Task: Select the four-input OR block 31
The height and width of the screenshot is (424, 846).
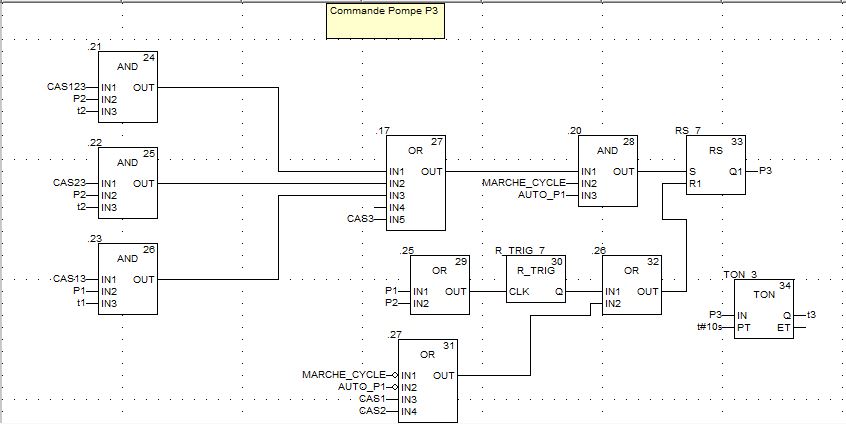Action: tap(428, 381)
